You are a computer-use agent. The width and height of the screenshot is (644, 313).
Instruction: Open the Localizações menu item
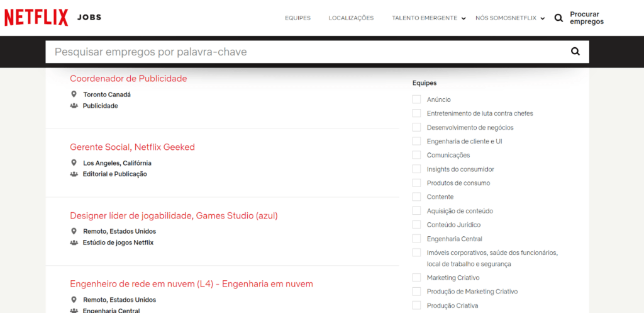(x=351, y=18)
